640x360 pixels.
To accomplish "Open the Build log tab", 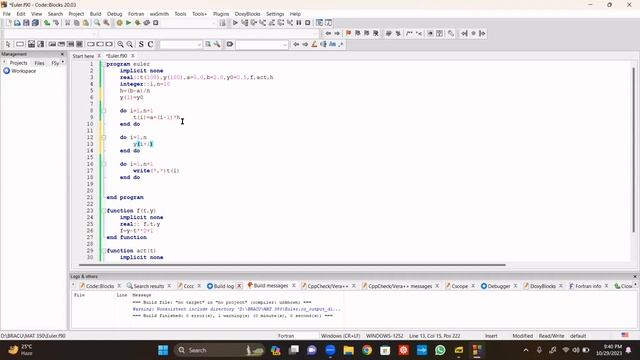I will 223,286.
